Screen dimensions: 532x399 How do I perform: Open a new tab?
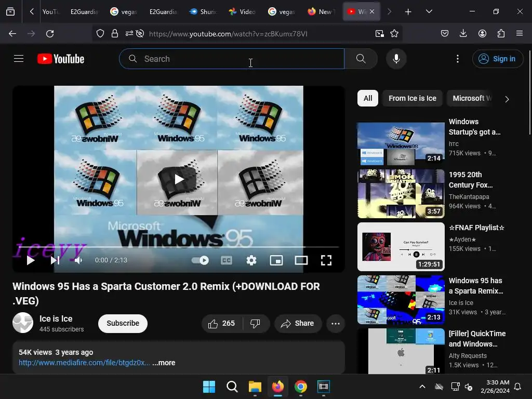coord(408,12)
